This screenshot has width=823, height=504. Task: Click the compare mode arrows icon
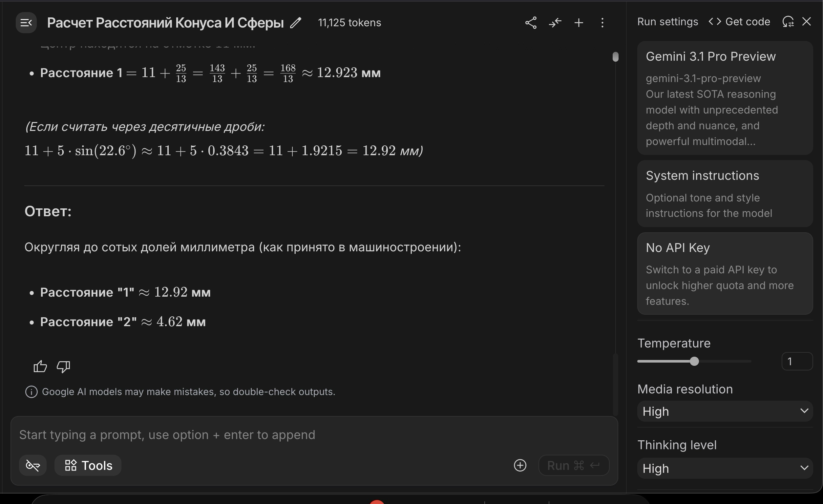[555, 23]
